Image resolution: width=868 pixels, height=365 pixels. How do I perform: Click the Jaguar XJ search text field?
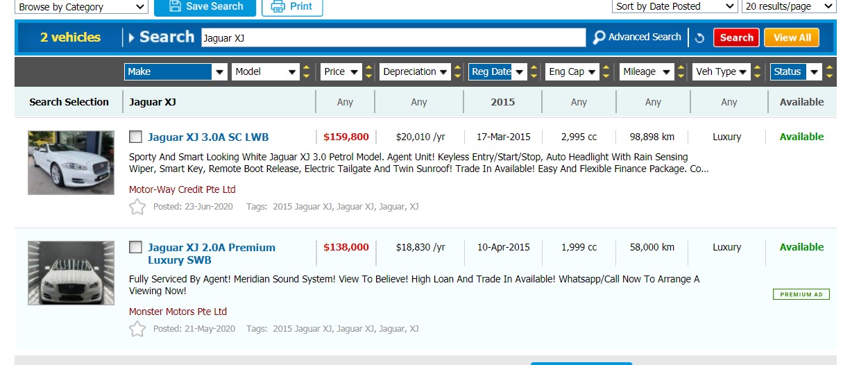pos(393,38)
